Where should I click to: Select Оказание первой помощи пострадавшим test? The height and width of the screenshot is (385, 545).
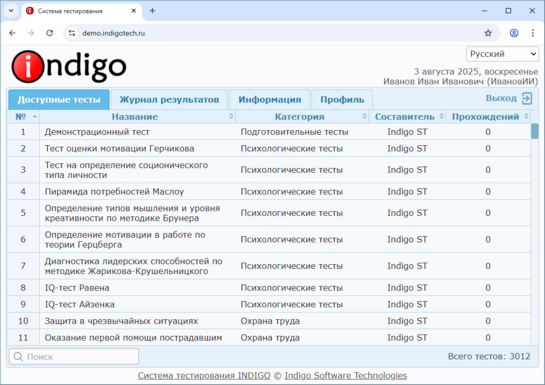coord(269,338)
